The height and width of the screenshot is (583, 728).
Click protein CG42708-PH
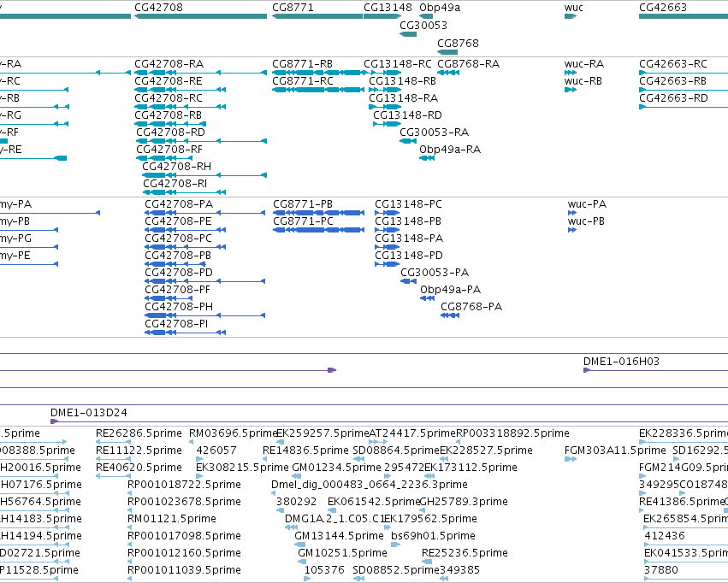pyautogui.click(x=179, y=307)
